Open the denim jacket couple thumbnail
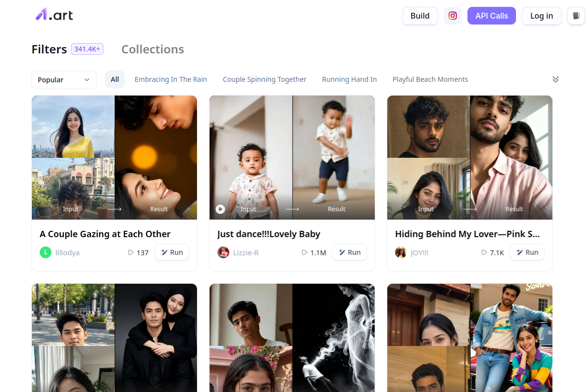 (x=470, y=338)
